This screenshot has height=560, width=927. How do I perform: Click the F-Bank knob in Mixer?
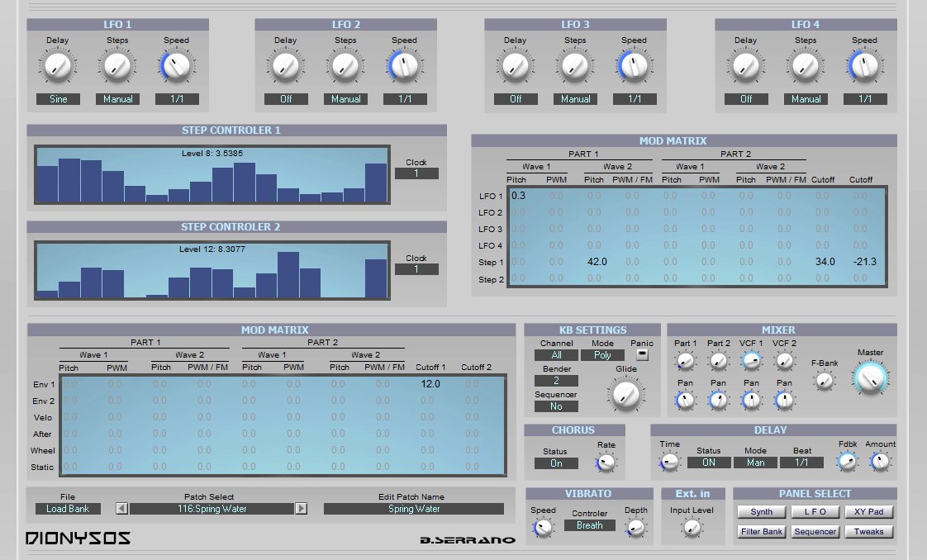[x=824, y=381]
